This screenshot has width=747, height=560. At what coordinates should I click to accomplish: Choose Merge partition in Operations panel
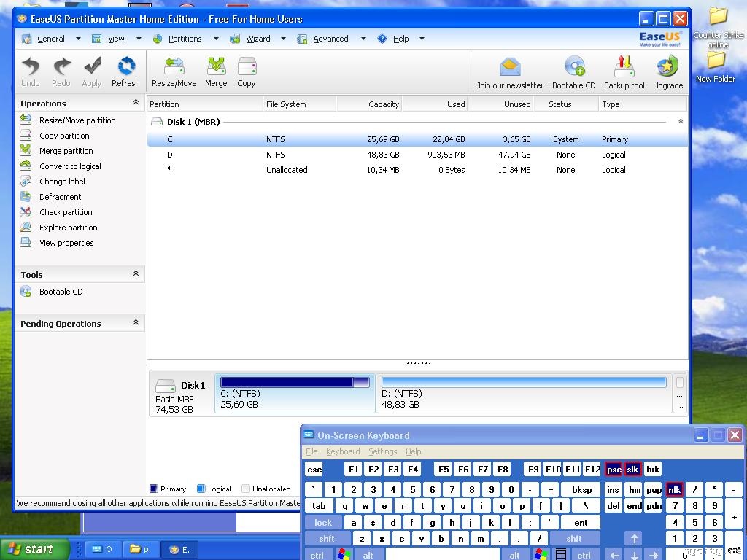coord(66,151)
